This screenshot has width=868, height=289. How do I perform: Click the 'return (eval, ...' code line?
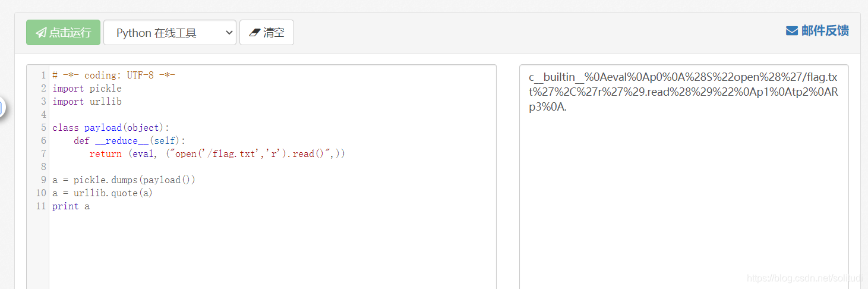pyautogui.click(x=217, y=154)
